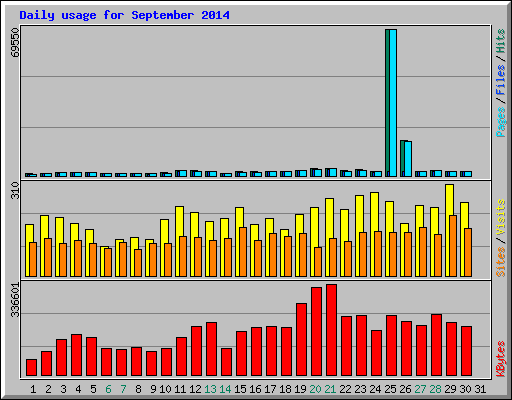
Task: Click the red KBytes bar for day 1
Action: pyautogui.click(x=31, y=367)
